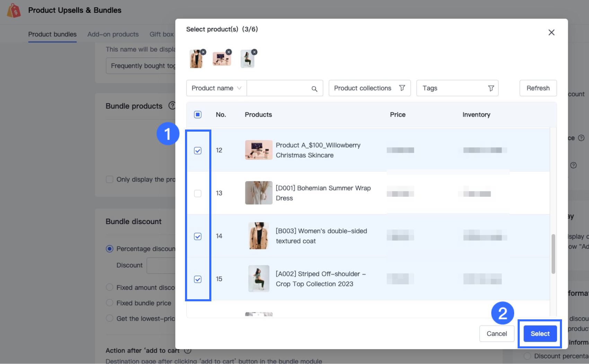The image size is (589, 364).
Task: Toggle 'Only display the pro...' checkbox
Action: pyautogui.click(x=109, y=179)
